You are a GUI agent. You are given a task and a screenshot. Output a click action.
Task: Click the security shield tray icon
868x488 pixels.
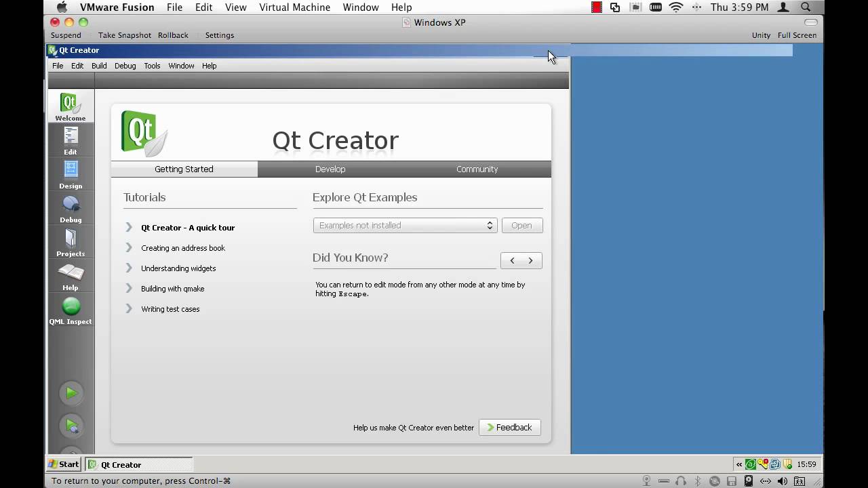pos(787,464)
